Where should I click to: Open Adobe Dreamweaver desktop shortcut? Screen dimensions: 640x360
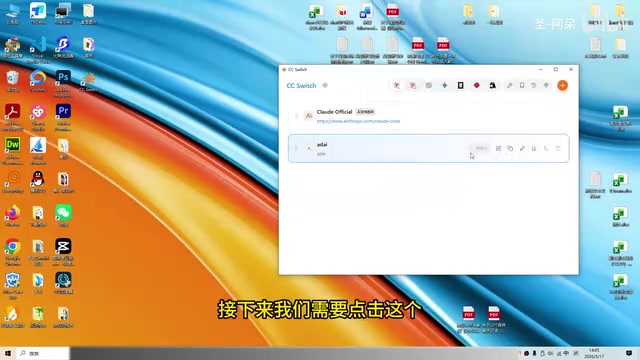tap(13, 151)
